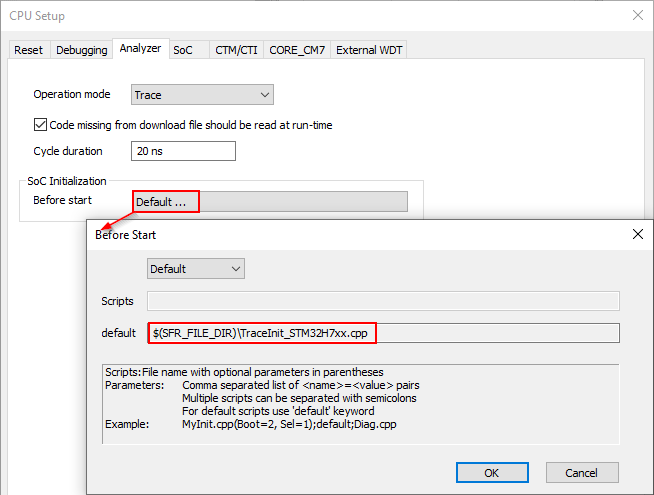Select the Analyzer tab
The image size is (654, 495).
(x=140, y=48)
